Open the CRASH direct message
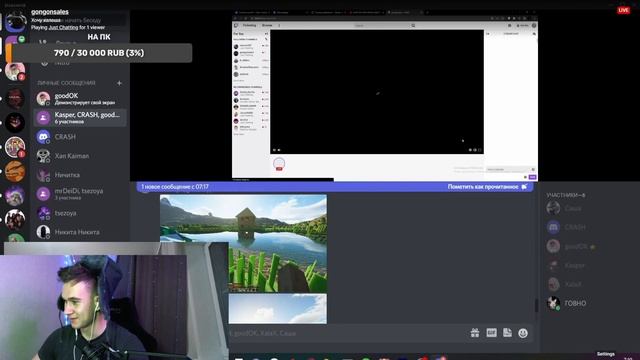The width and height of the screenshot is (640, 360). [x=80, y=137]
